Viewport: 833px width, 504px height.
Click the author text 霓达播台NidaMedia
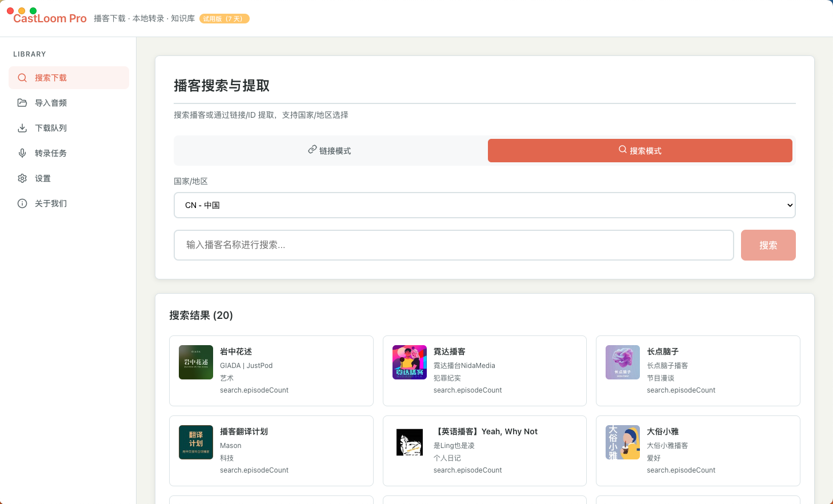(x=464, y=366)
